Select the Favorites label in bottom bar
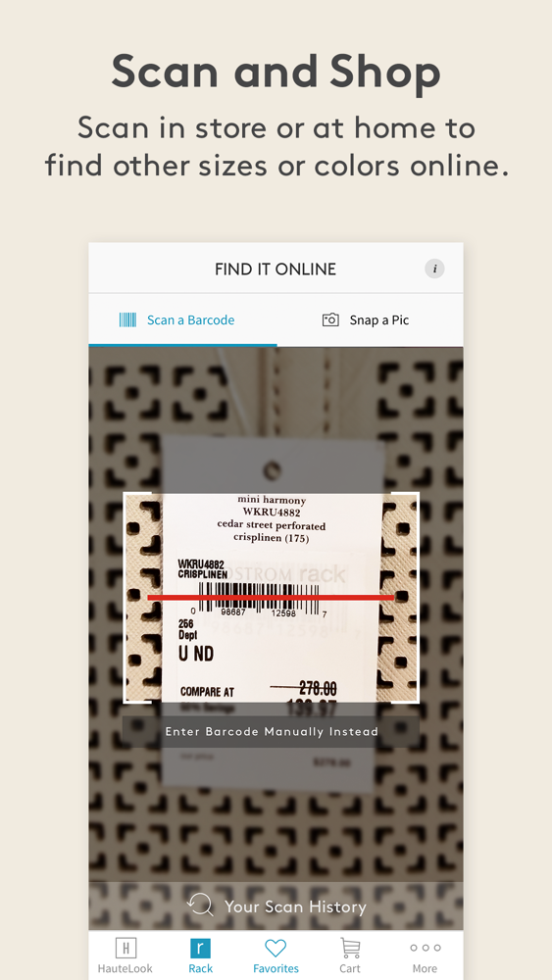Viewport: 552px width, 980px height. 276,968
